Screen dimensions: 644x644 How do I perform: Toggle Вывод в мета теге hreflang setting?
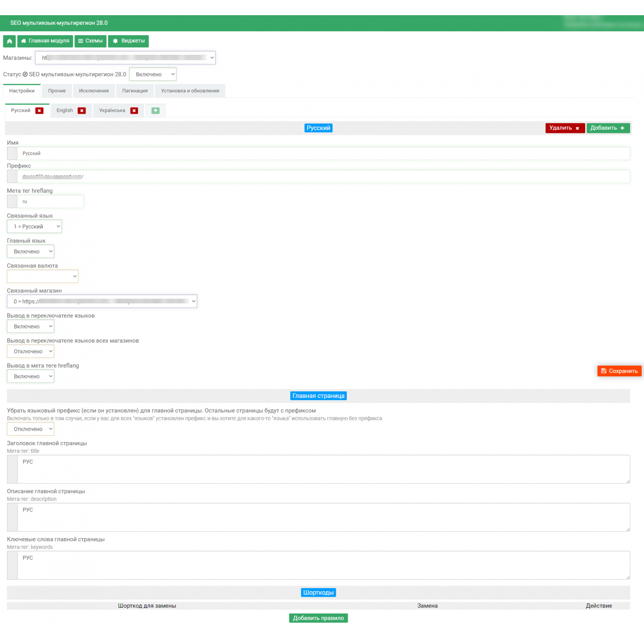click(30, 377)
